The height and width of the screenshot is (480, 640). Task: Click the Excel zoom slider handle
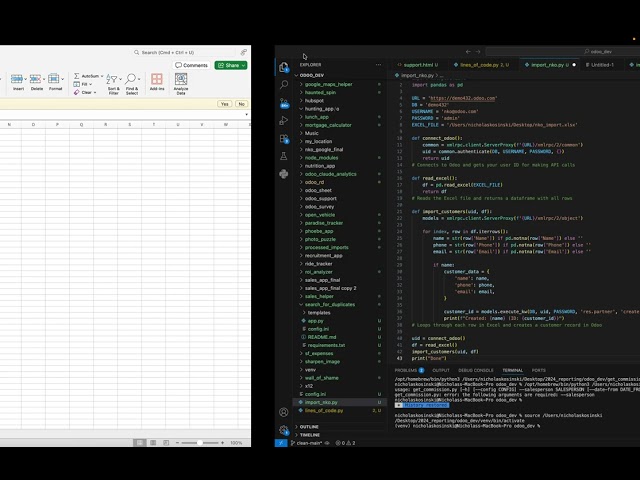[200, 442]
